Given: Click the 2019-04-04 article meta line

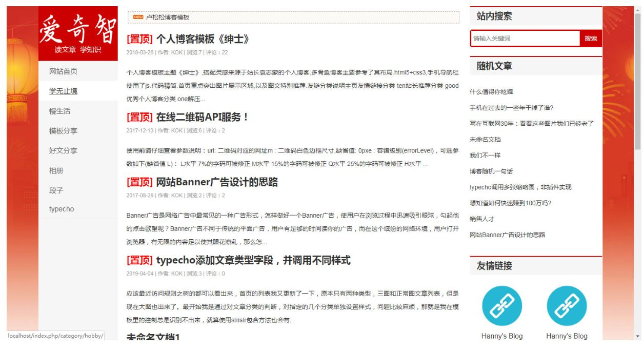Looking at the screenshot, I should pyautogui.click(x=175, y=274).
